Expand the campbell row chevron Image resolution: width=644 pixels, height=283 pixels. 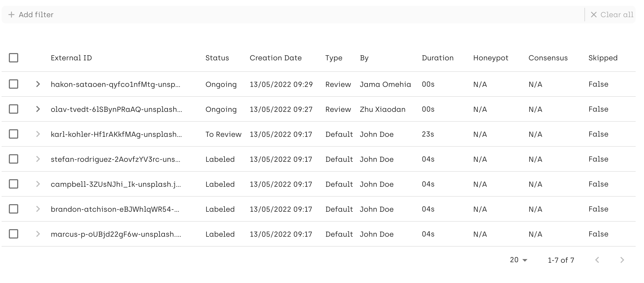38,184
